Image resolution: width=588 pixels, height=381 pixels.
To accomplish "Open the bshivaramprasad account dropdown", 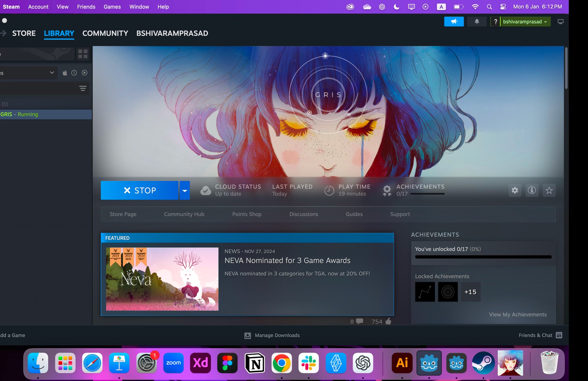I will pyautogui.click(x=525, y=22).
